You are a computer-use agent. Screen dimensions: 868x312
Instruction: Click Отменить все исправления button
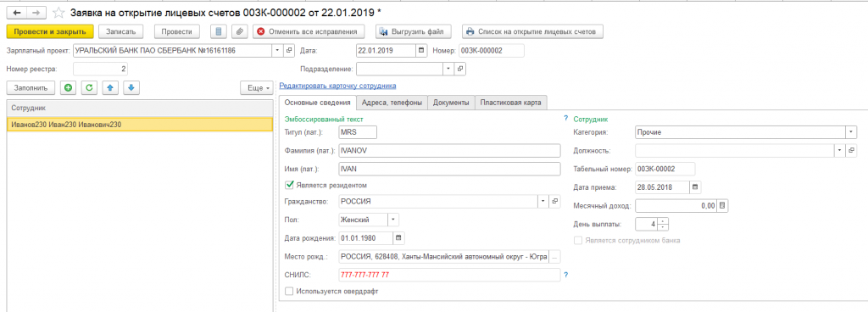tap(309, 31)
